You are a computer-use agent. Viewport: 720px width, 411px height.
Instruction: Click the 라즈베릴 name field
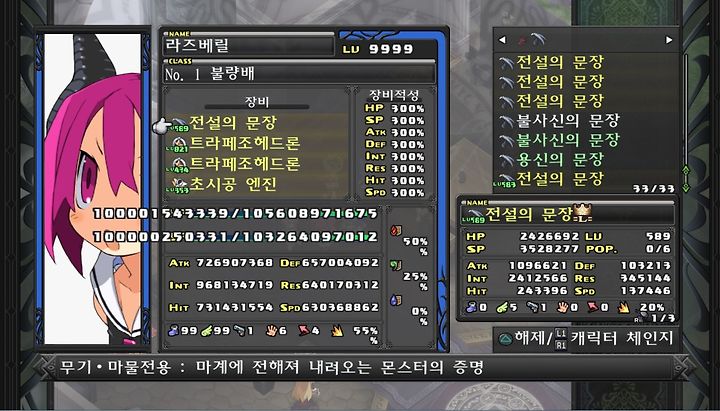click(x=248, y=46)
